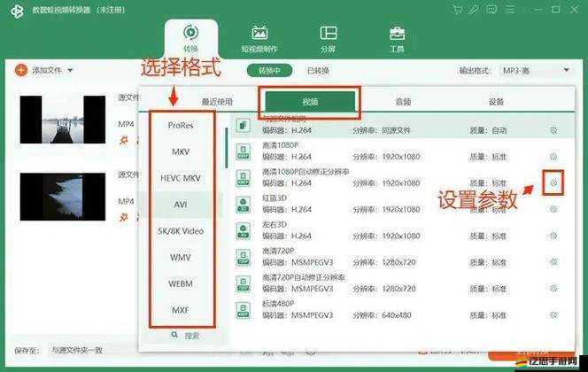Open settings gear for 高清1080P preset
Image resolution: width=588 pixels, height=372 pixels.
click(553, 157)
